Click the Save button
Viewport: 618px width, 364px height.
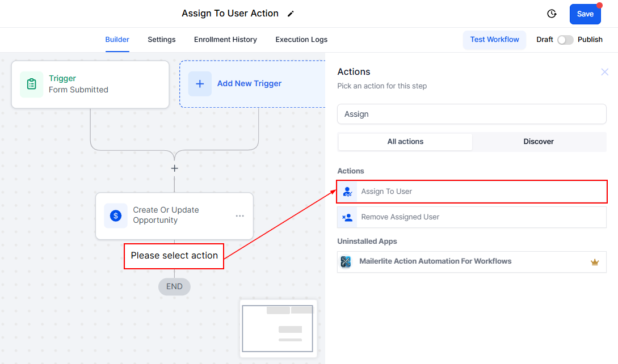tap(585, 14)
